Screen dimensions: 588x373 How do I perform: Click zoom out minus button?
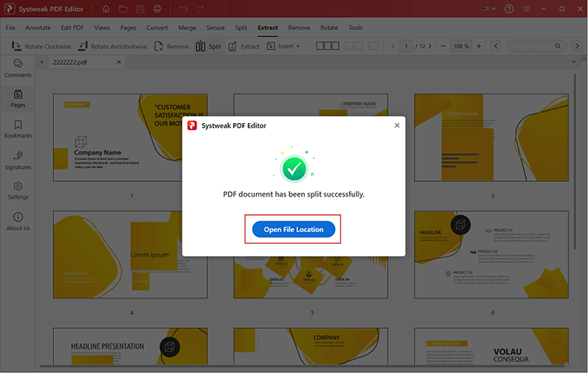pyautogui.click(x=443, y=46)
